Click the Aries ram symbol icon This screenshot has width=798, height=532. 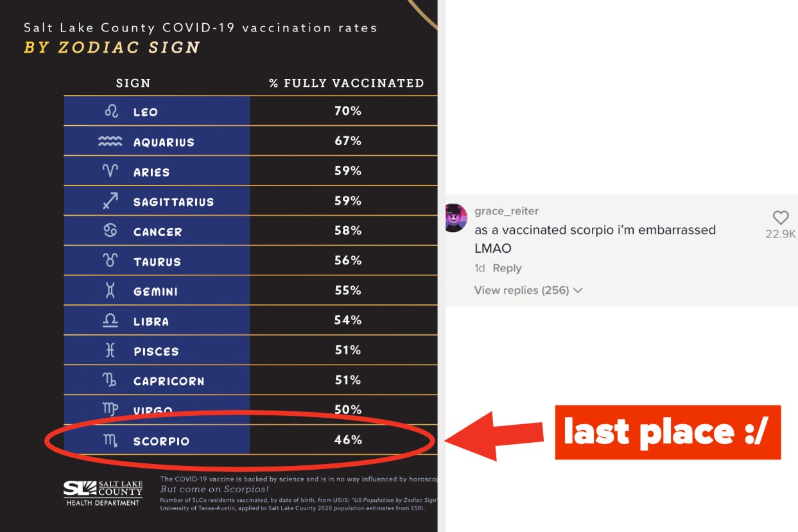(x=110, y=171)
